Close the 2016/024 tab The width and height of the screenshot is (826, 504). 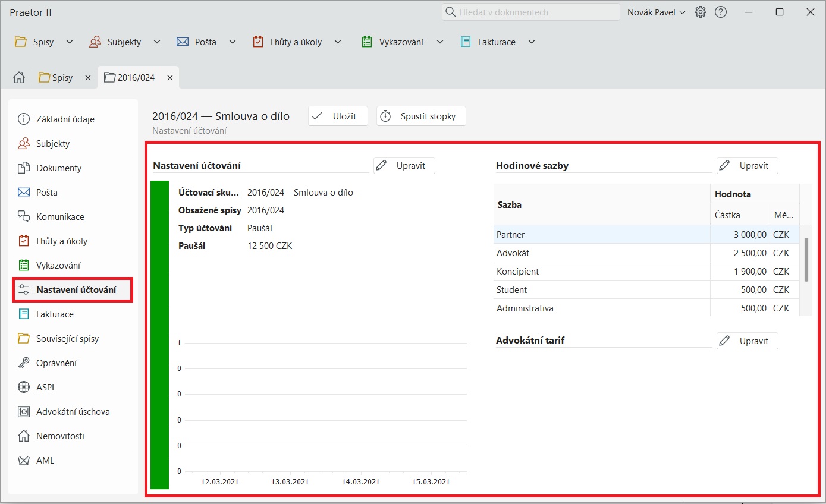169,78
